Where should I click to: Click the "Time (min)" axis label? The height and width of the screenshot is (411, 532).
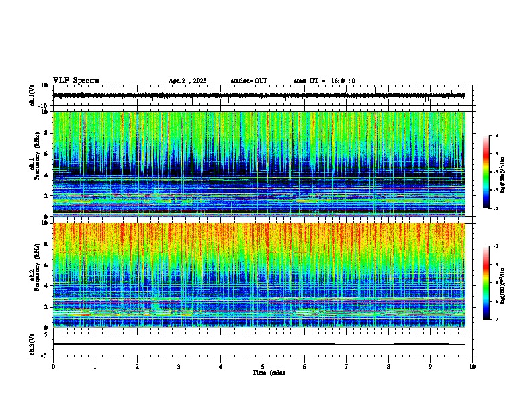269,373
